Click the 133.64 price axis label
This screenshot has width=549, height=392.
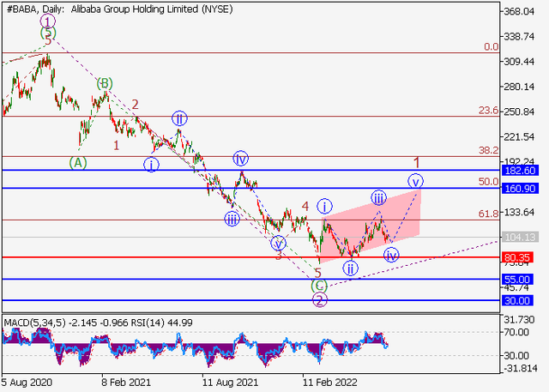click(x=519, y=212)
